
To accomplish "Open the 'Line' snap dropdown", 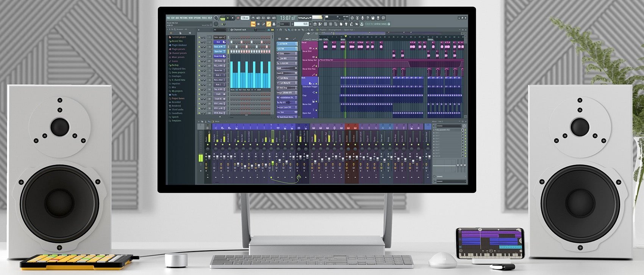I will point(285,24).
